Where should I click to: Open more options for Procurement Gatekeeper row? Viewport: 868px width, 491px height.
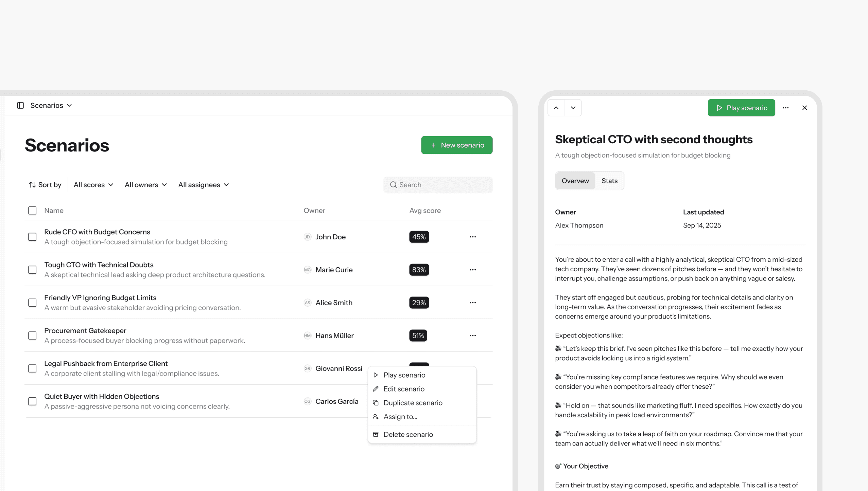pyautogui.click(x=472, y=335)
